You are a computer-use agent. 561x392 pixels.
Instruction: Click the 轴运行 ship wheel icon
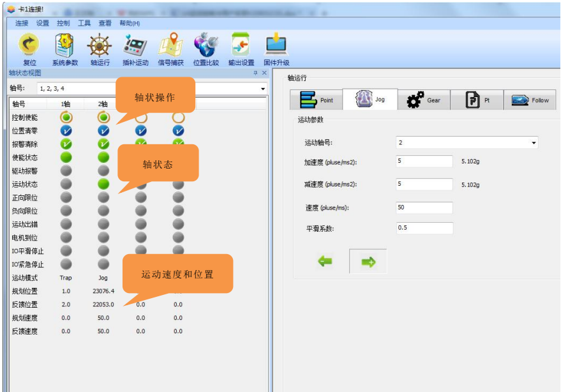point(100,45)
